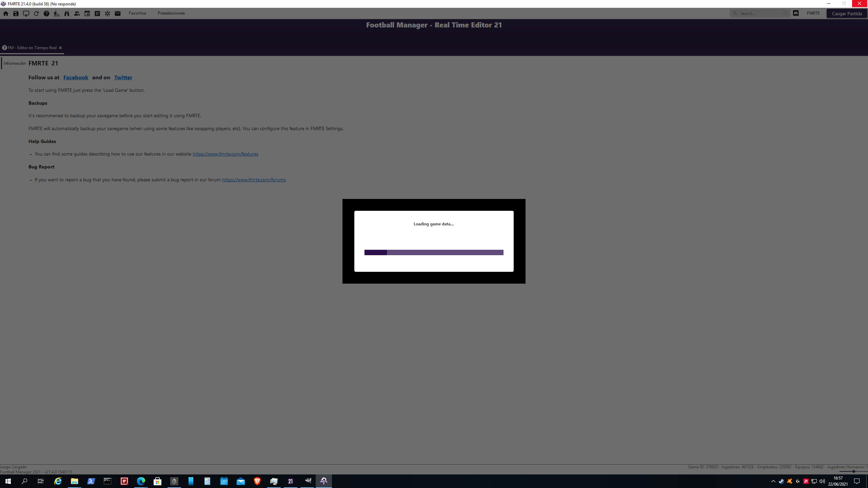868x488 pixels.
Task: Open PowerShell from the taskbar
Action: (x=91, y=481)
